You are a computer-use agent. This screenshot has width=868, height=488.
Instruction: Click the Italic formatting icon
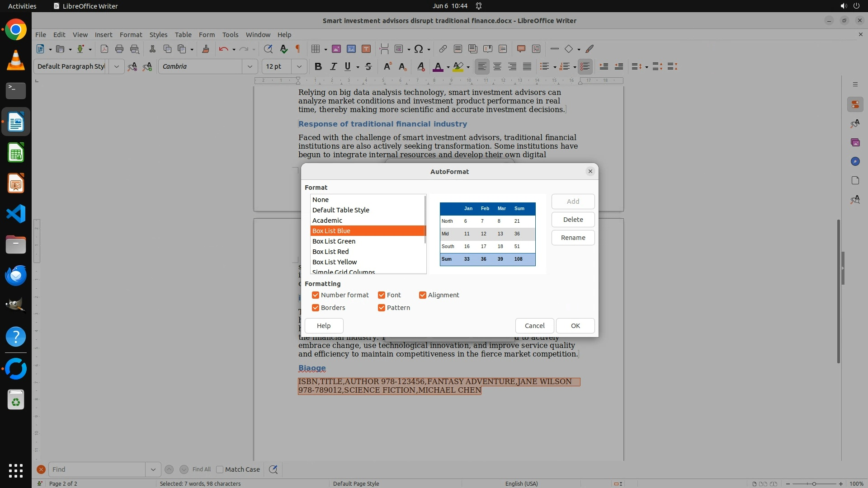[x=333, y=66]
